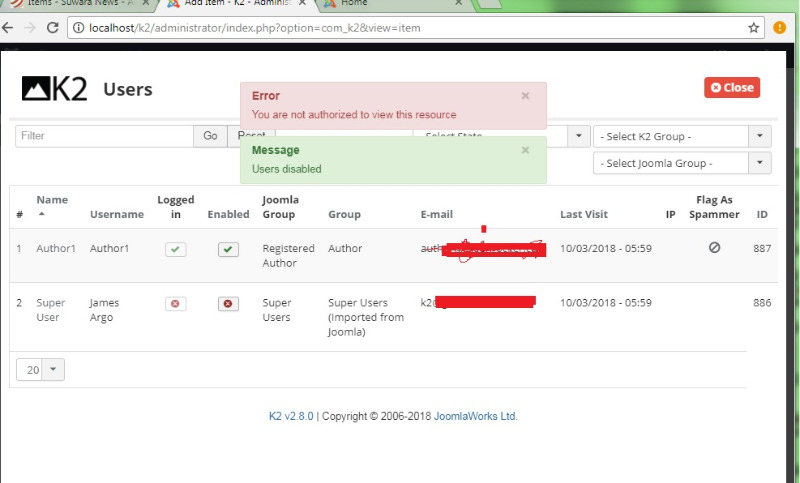Sort by ID column header
Screen dimensions: 800x483
(x=762, y=214)
